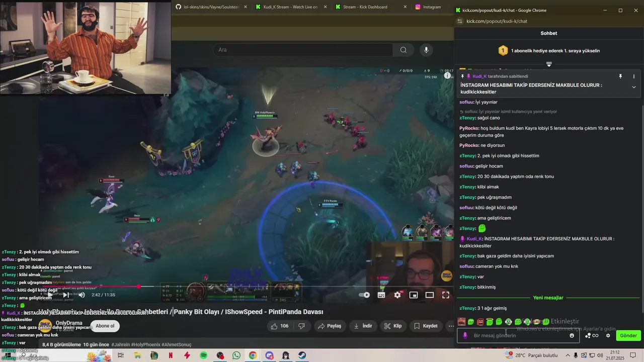Image resolution: width=644 pixels, height=362 pixels.
Task: Click the chat message input field
Action: 518,335
